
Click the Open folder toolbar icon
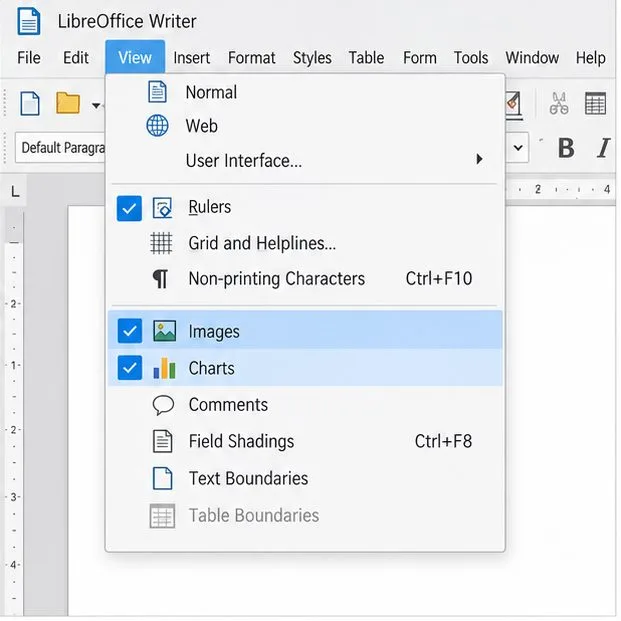[68, 103]
